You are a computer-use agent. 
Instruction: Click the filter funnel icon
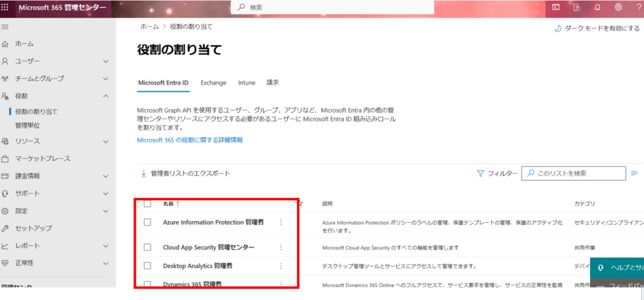pos(480,174)
